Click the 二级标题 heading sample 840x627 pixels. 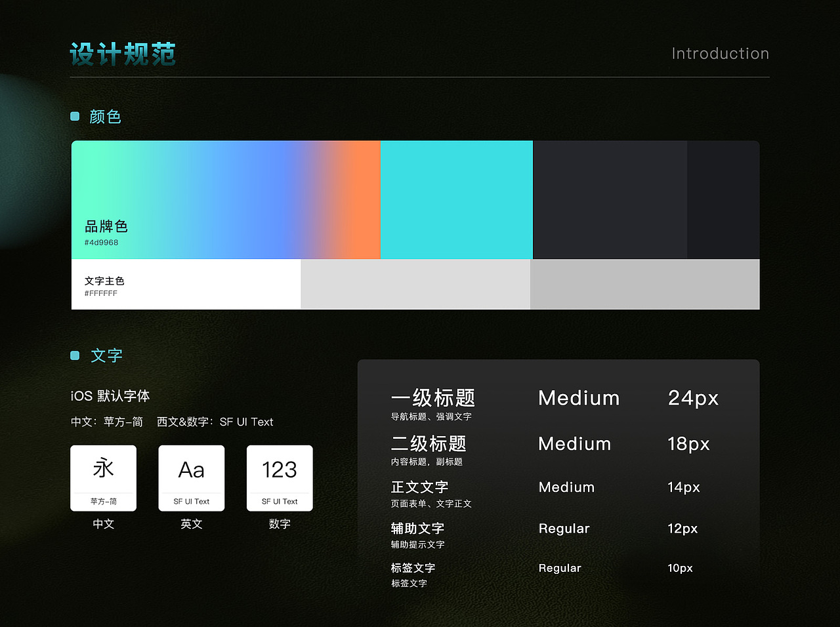[x=429, y=443]
